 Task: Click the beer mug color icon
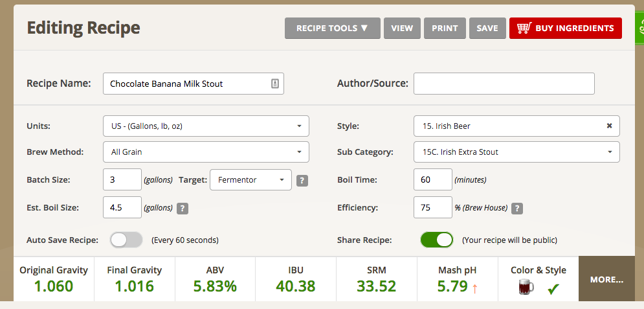point(526,288)
